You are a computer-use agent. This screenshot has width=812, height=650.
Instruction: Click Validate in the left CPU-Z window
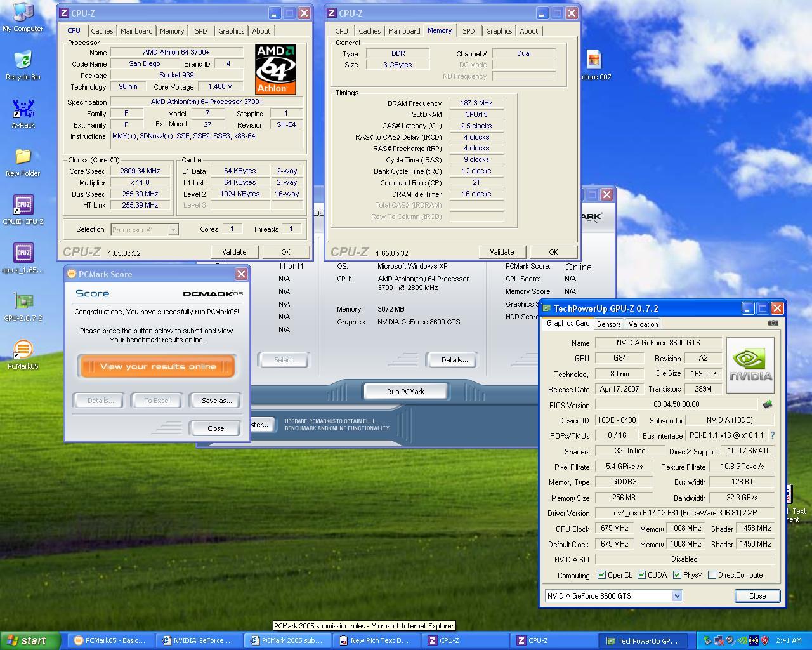pos(234,252)
